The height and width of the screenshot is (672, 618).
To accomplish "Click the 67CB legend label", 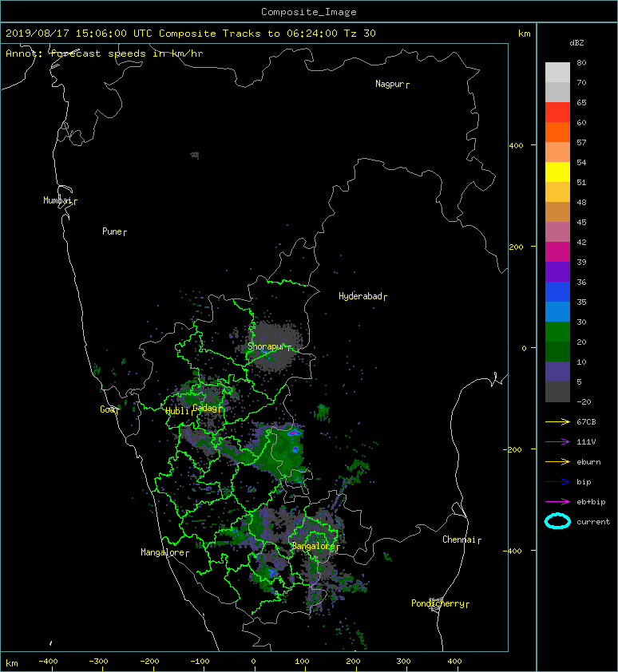I will coord(586,422).
